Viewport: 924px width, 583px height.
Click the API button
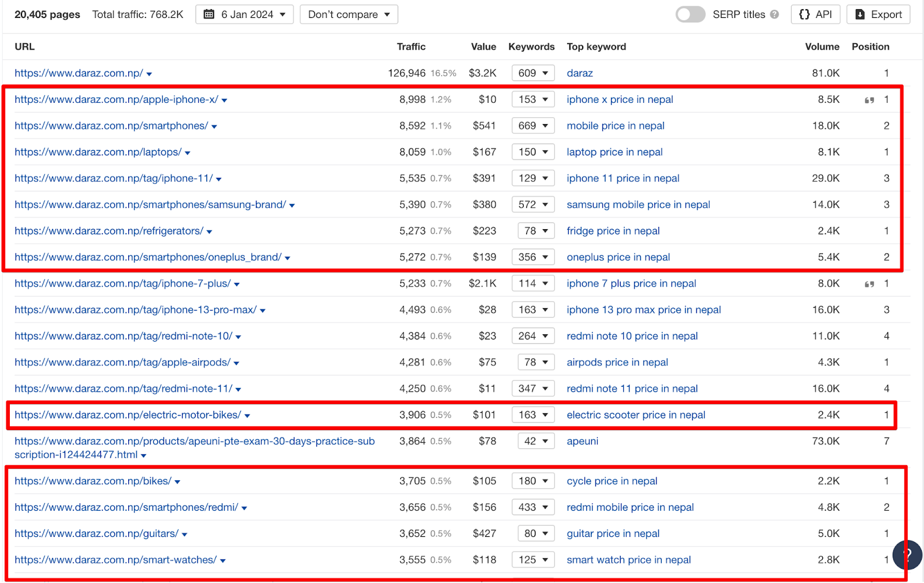tap(815, 14)
